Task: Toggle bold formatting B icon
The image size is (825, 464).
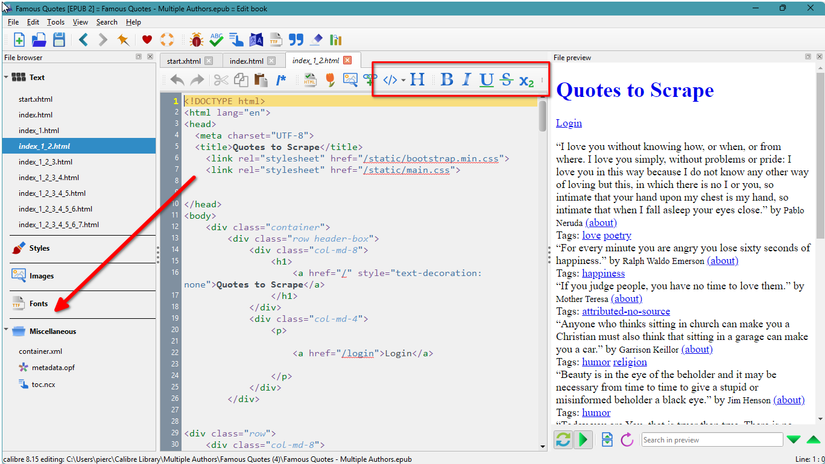Action: 447,79
